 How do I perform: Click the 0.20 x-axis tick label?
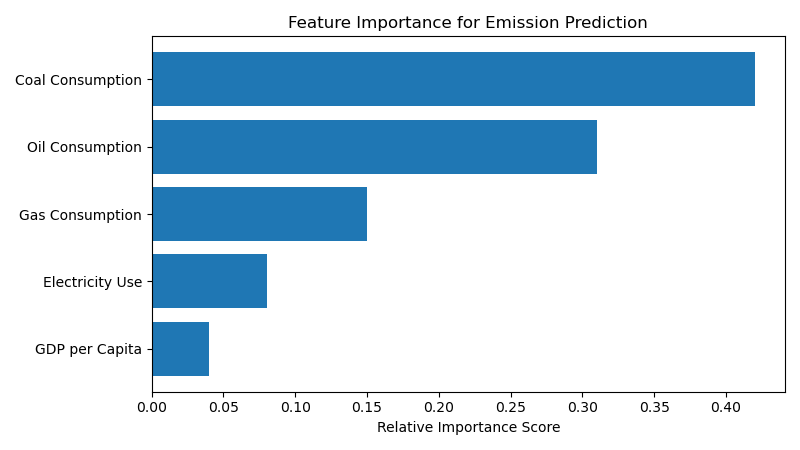tap(439, 407)
